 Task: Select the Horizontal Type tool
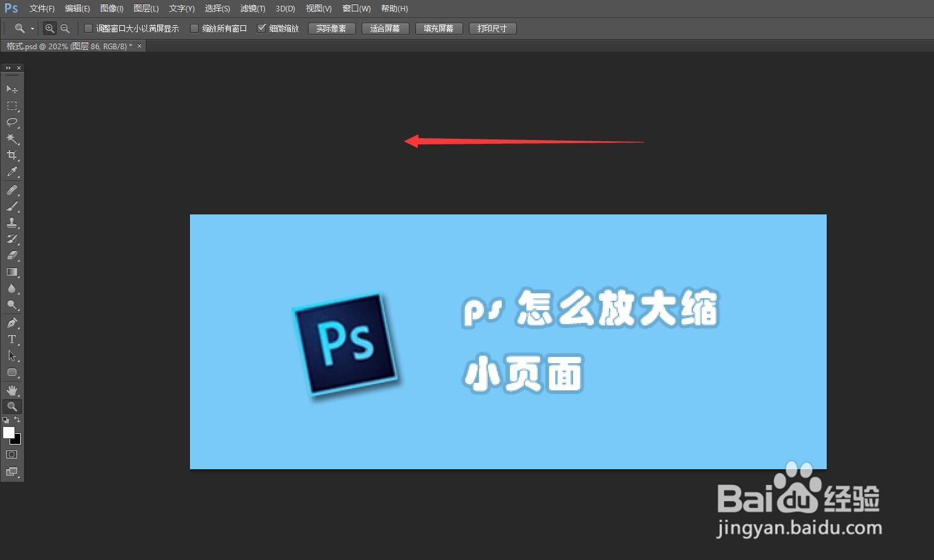point(12,339)
